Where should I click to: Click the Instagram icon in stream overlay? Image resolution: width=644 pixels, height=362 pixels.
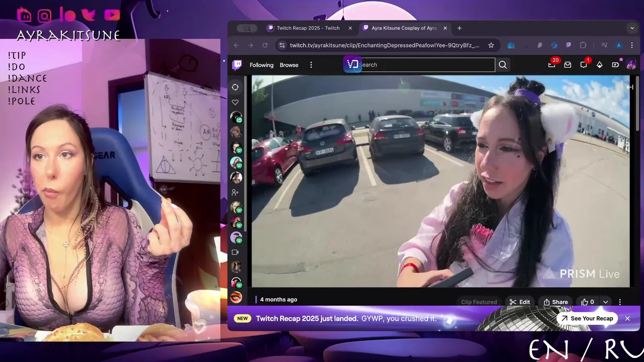45,16
